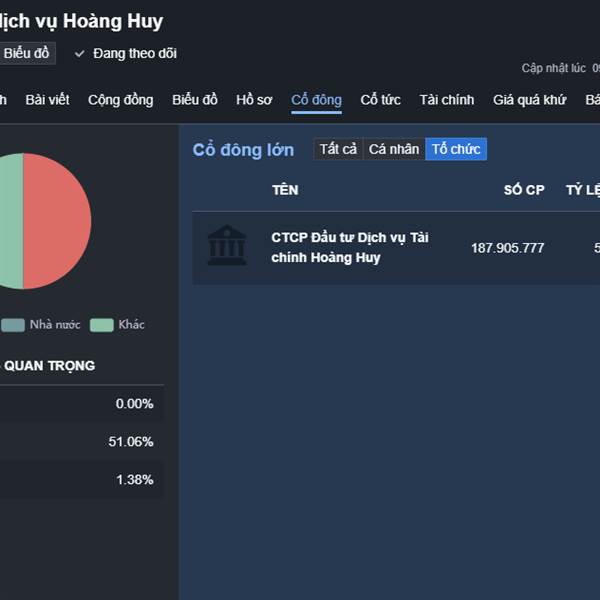The width and height of the screenshot is (600, 600).
Task: Switch to the Biểu đồ tab
Action: 194,100
